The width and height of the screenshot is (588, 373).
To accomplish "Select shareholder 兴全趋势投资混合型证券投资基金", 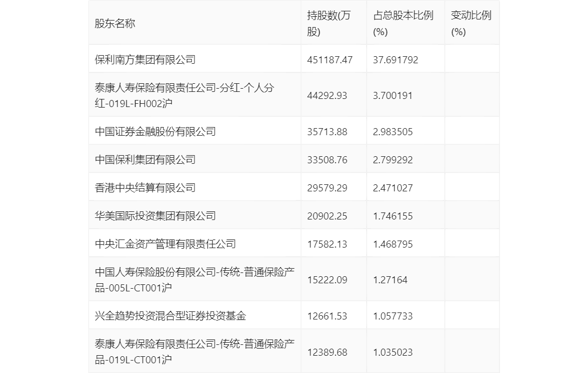I will tap(171, 316).
